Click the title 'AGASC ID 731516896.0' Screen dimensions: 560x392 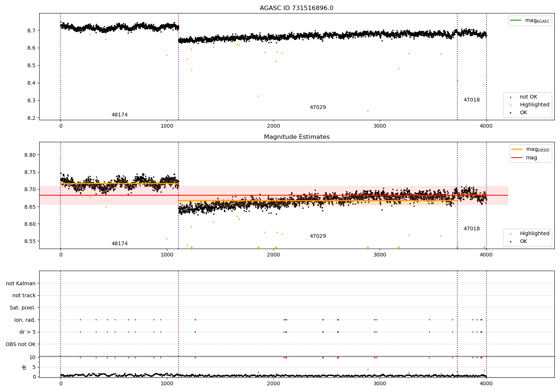click(x=296, y=8)
